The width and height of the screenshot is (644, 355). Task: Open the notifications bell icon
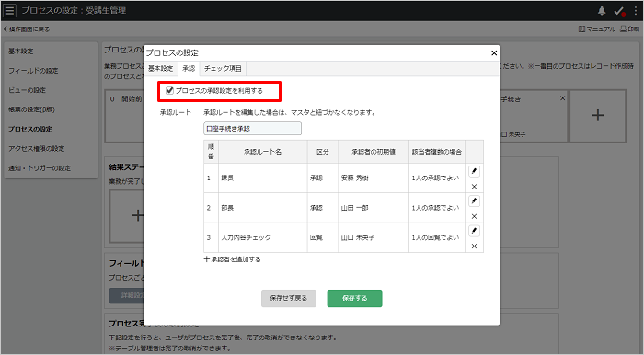[x=602, y=11]
